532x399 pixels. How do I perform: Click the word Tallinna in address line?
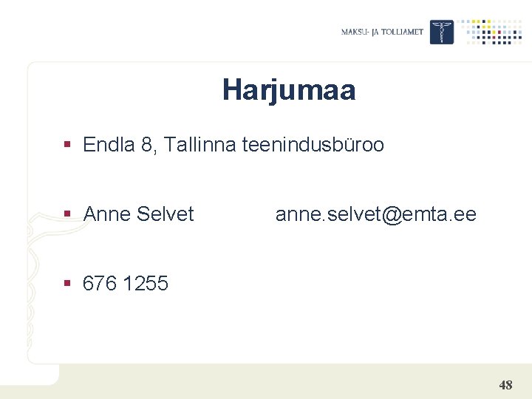pos(199,144)
